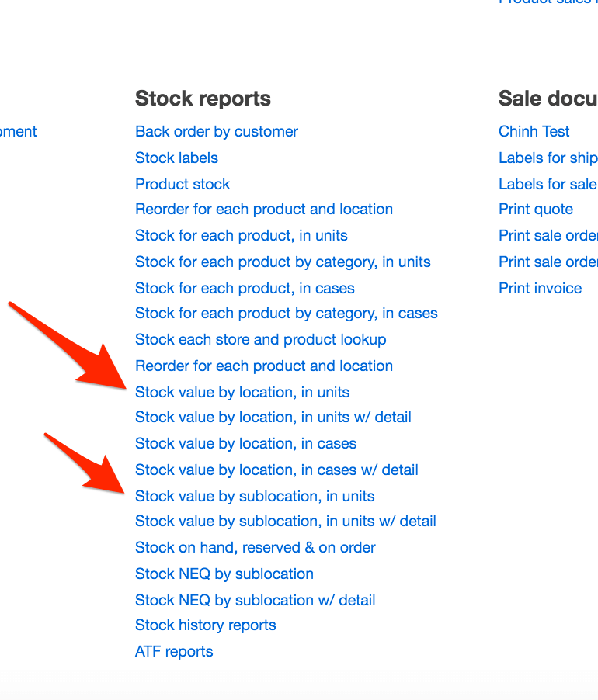Open the Stock labels report
The height and width of the screenshot is (700, 598).
point(176,158)
